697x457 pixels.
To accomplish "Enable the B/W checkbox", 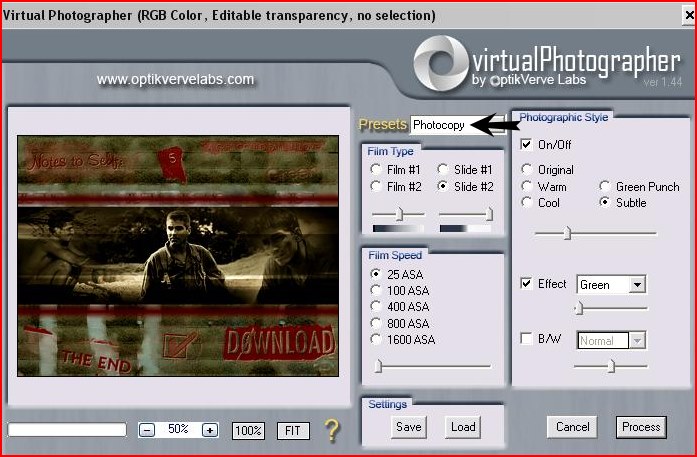I will pyautogui.click(x=527, y=340).
